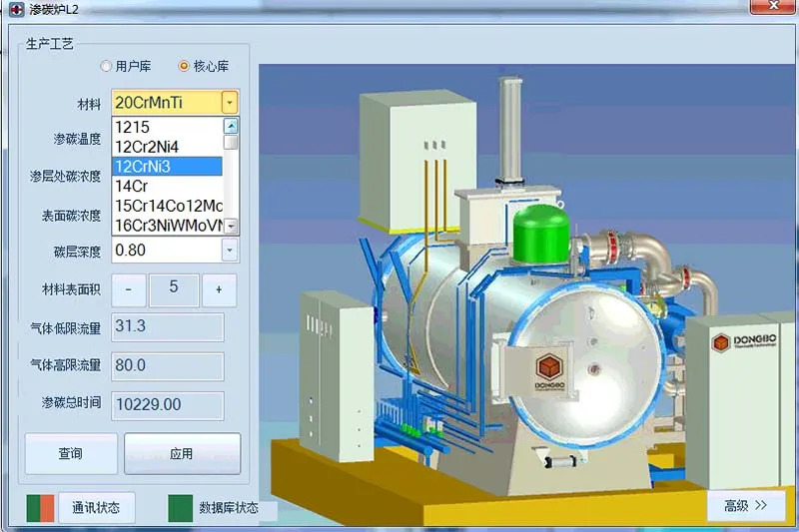This screenshot has height=532, width=799.
Task: Choose 12CrNi3 from the material list
Action: (x=167, y=167)
